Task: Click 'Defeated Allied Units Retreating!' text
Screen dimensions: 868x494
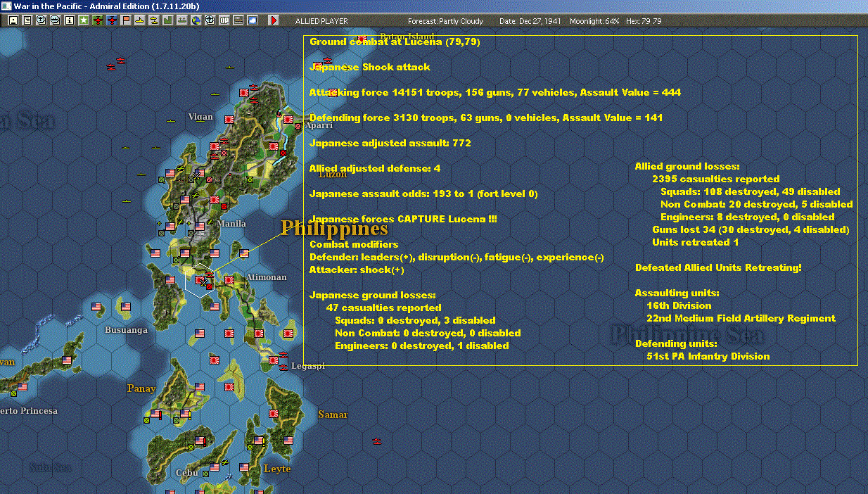Action: pos(718,267)
